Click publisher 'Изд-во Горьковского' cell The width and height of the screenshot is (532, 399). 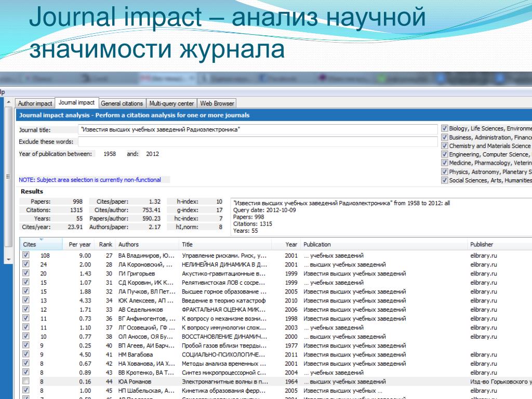tap(501, 381)
